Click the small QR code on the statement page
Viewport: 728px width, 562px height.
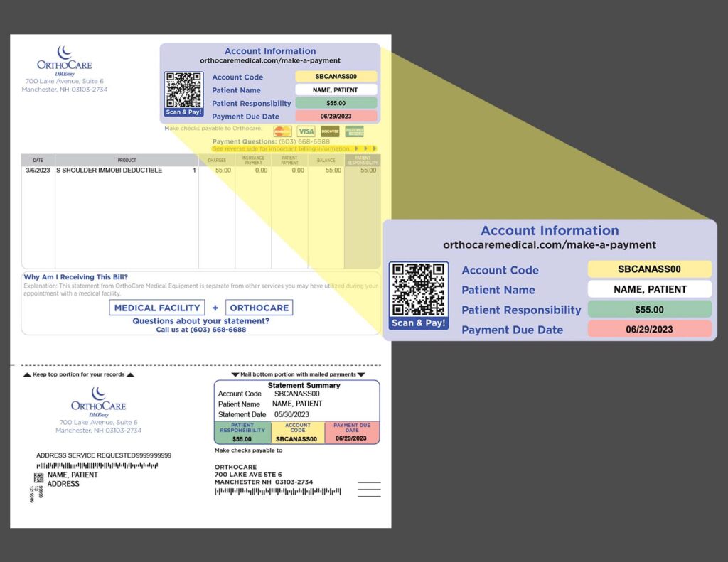coord(184,90)
